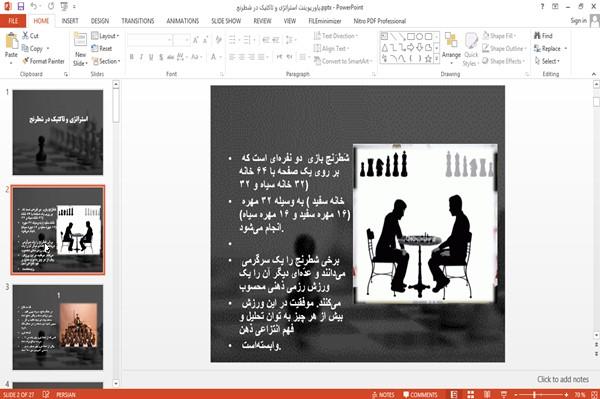
Task: Switch to the TRANSITIONS tab
Action: point(138,21)
